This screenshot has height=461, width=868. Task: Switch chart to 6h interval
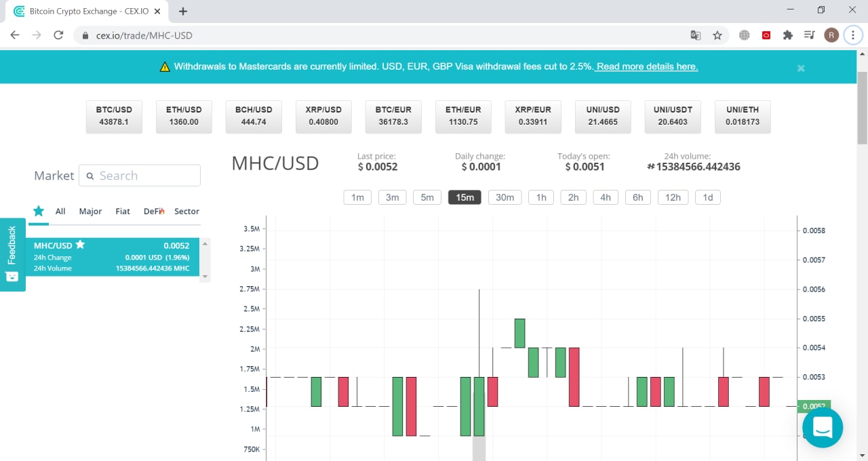coord(638,197)
